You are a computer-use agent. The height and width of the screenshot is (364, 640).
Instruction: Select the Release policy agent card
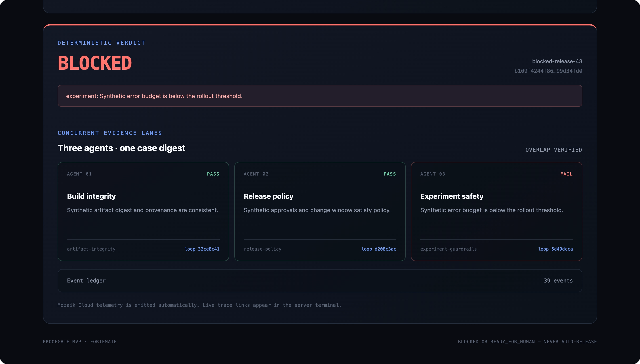pos(320,211)
